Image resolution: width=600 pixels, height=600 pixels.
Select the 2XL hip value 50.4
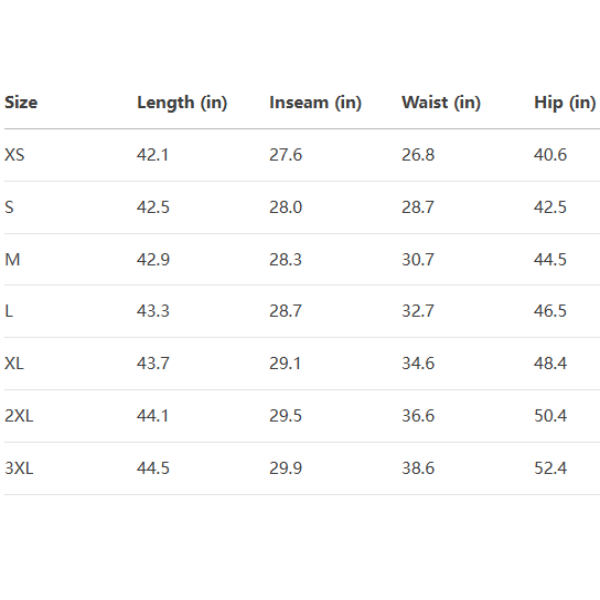[x=550, y=415]
